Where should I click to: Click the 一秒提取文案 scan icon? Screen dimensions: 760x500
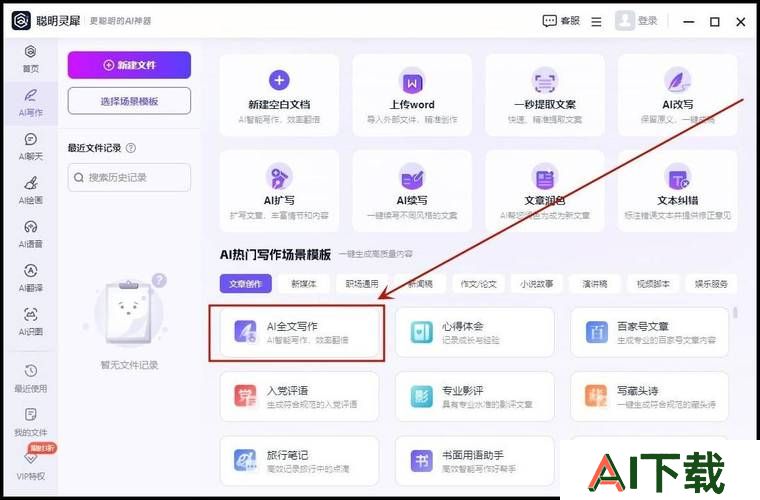point(545,81)
